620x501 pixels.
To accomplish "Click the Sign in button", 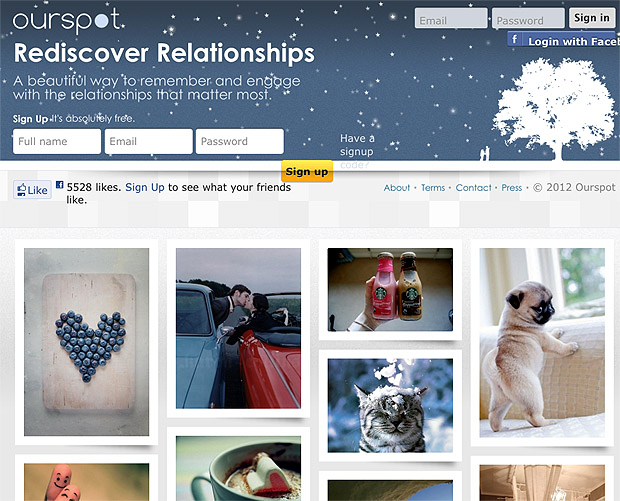I will coord(592,18).
